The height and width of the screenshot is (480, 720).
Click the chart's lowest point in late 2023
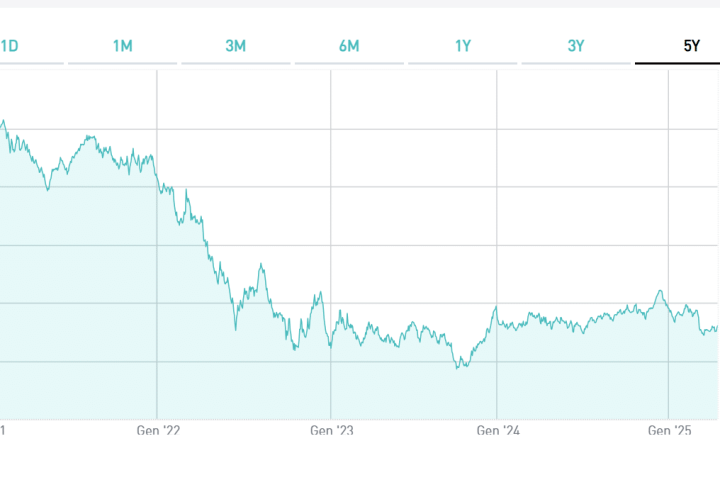(x=458, y=368)
